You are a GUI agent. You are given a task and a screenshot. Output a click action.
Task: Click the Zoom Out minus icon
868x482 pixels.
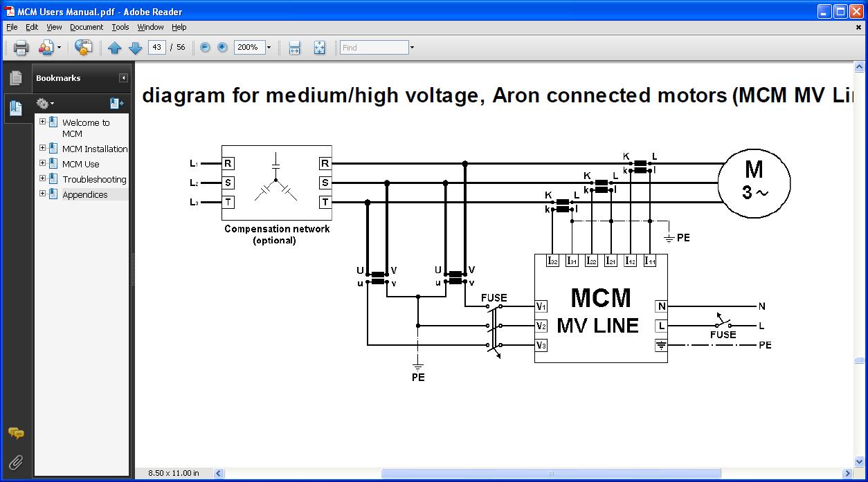coord(205,48)
